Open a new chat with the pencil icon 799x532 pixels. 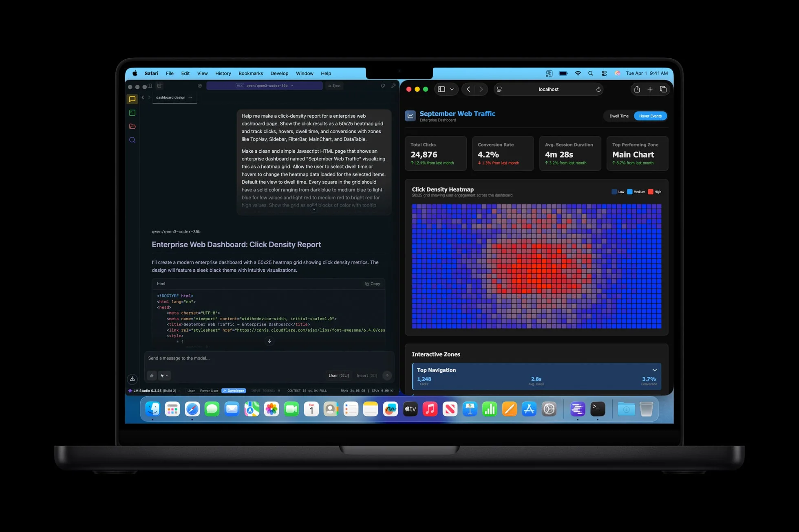click(x=159, y=86)
